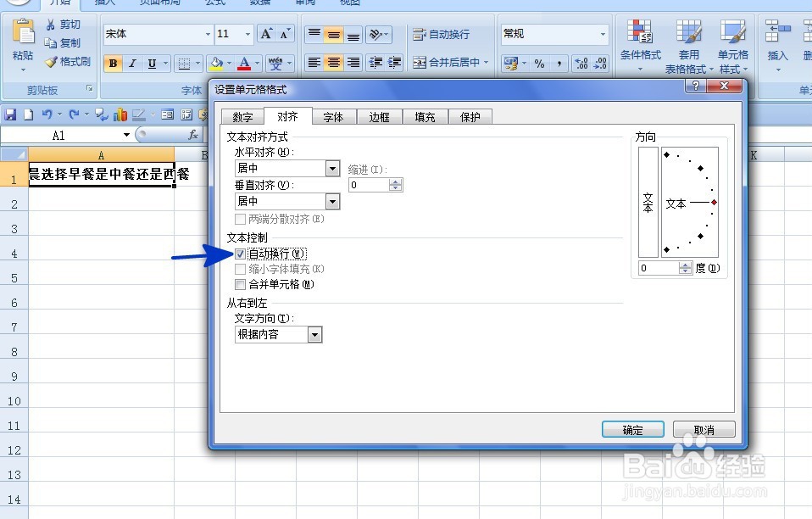Open the horizontal alignment (水平对齐) dropdown
Screen dimensions: 812x519
tap(331, 168)
